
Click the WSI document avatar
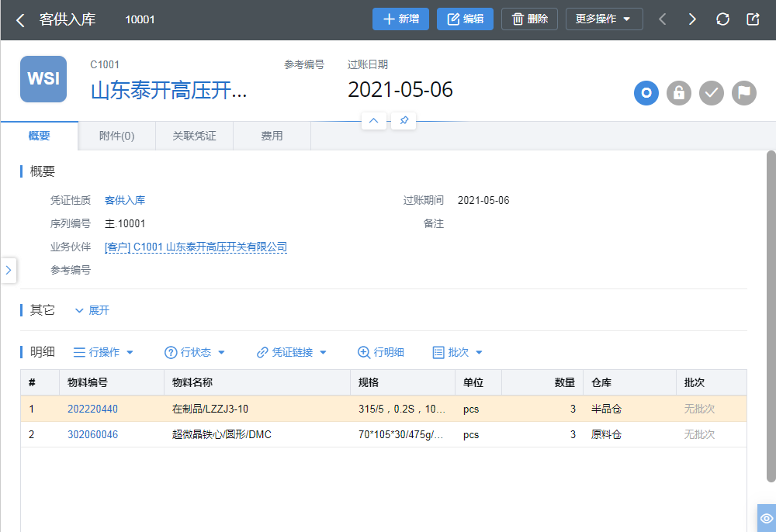43,79
